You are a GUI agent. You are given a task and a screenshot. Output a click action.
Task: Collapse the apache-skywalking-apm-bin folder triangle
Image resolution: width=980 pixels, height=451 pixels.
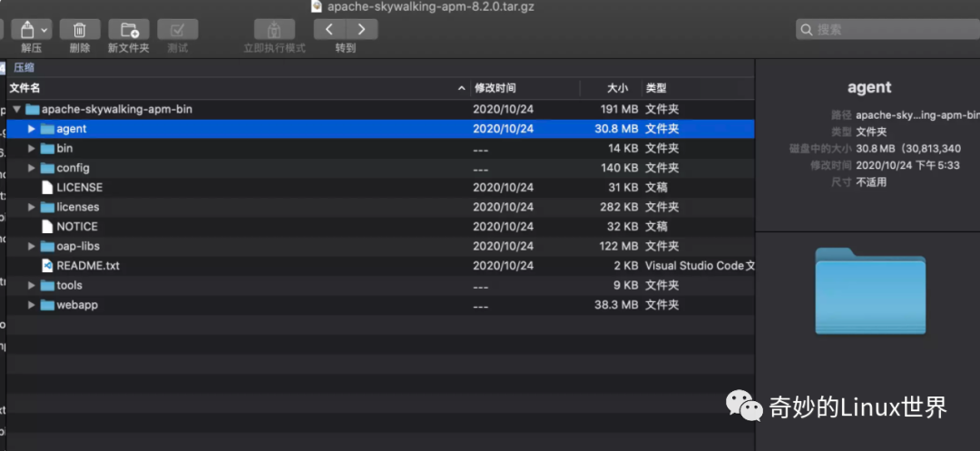point(16,109)
